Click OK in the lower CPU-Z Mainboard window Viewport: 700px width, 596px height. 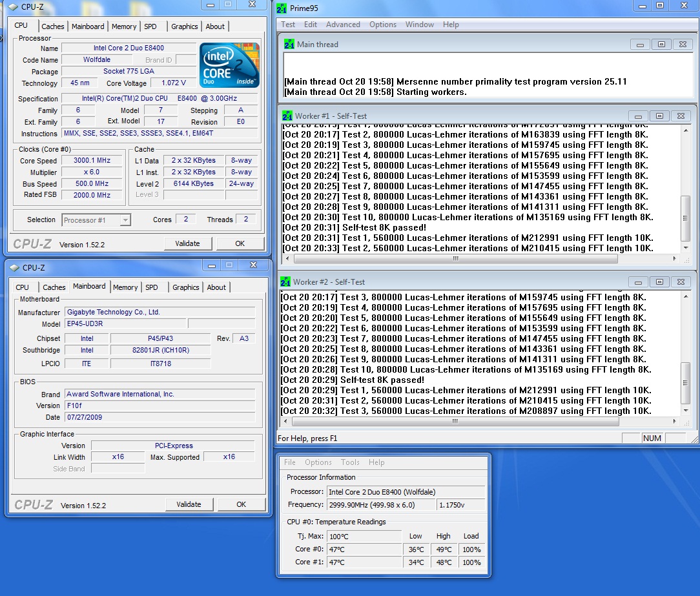coord(242,504)
